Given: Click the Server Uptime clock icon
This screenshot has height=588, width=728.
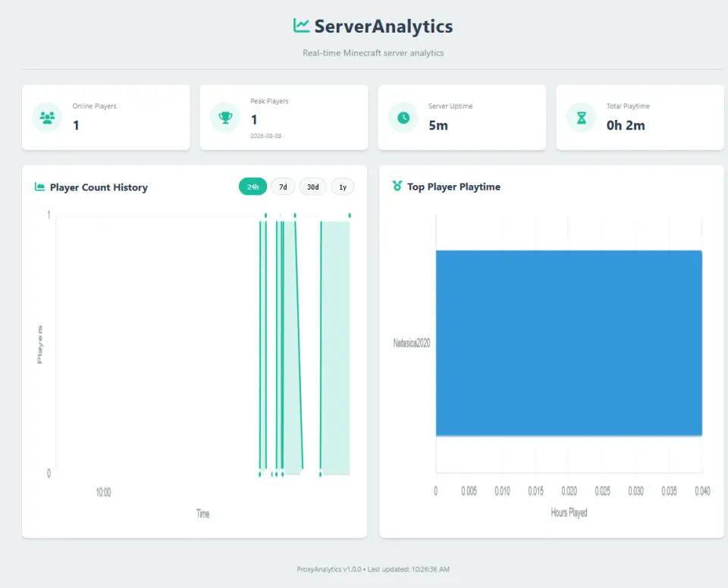Looking at the screenshot, I should click(403, 118).
